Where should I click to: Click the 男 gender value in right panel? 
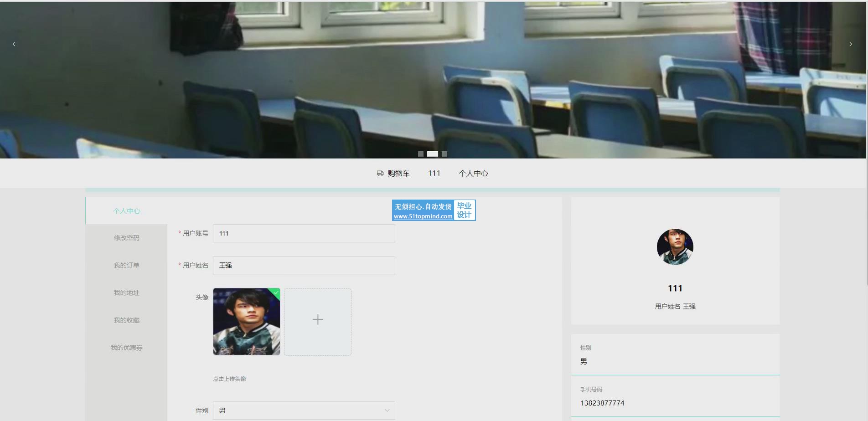[x=584, y=362]
